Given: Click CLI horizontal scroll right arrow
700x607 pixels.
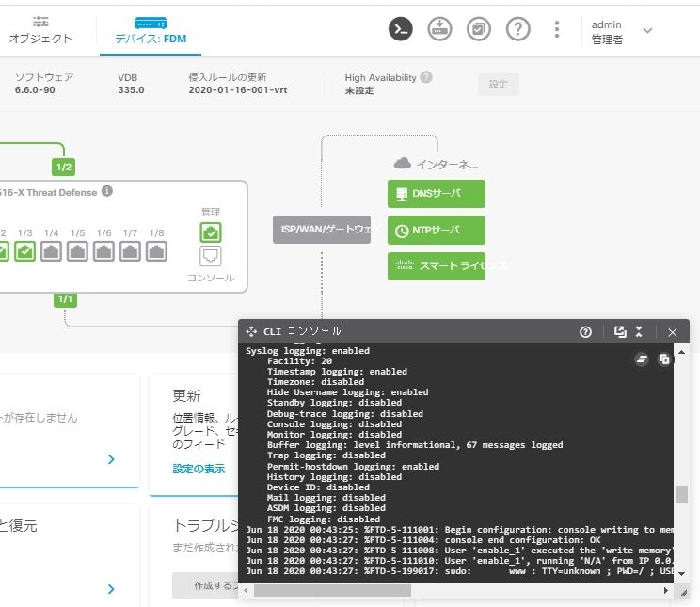Looking at the screenshot, I should (665, 590).
